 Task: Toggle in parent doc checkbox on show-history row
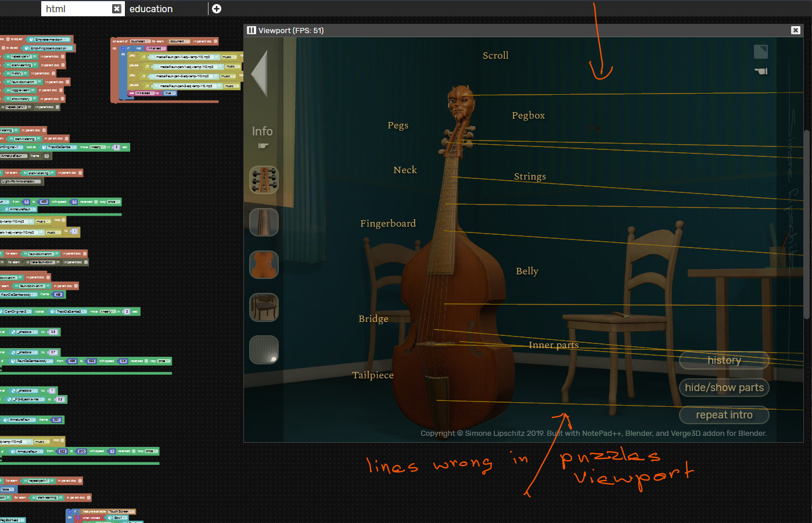pyautogui.click(x=63, y=99)
